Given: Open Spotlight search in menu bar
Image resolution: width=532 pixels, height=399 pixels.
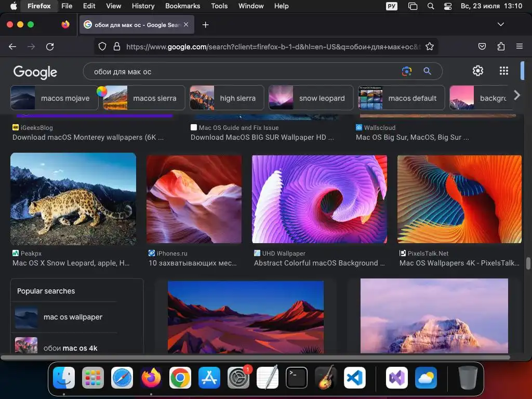Looking at the screenshot, I should 431,6.
